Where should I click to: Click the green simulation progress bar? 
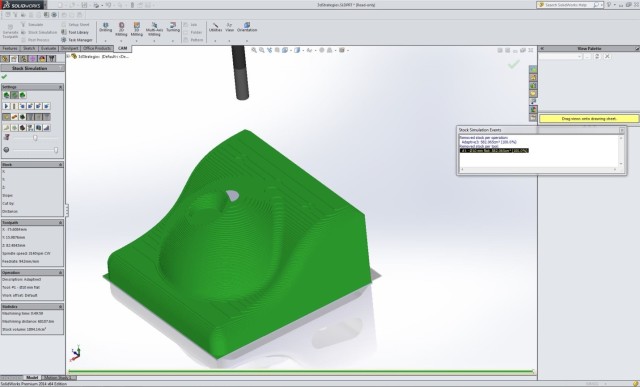(301, 371)
